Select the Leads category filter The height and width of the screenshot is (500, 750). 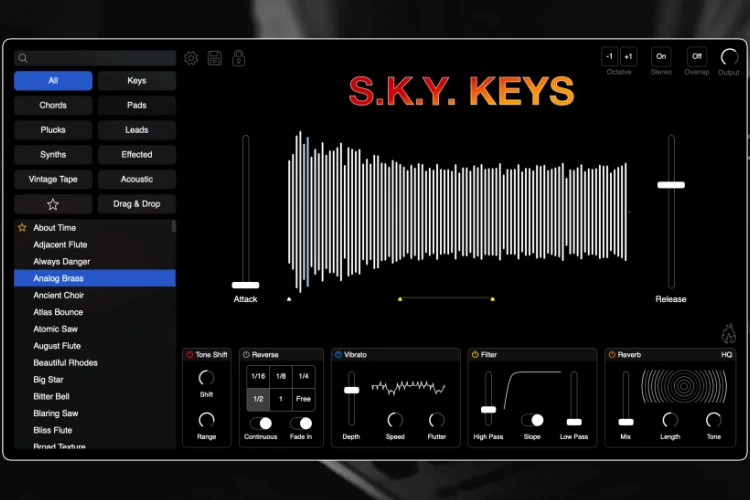(x=137, y=130)
